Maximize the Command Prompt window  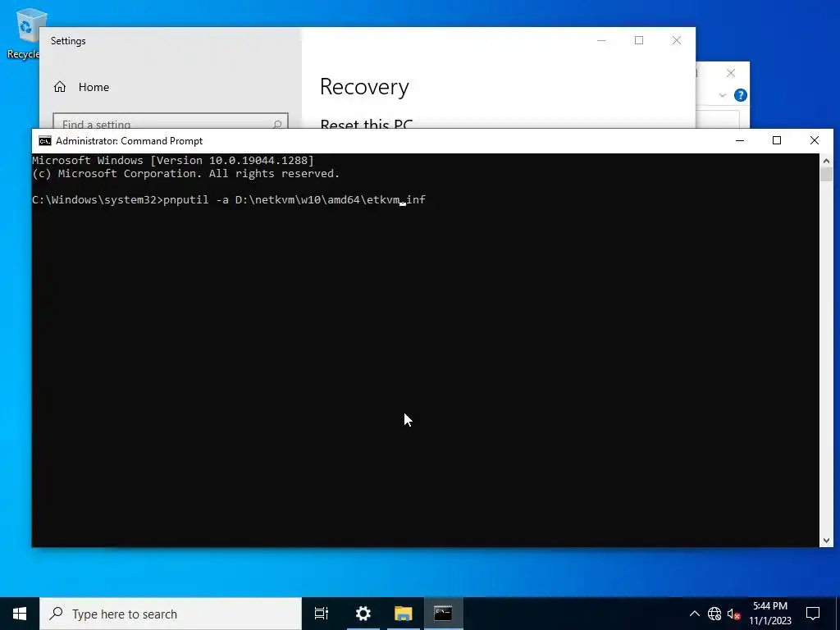coord(777,140)
